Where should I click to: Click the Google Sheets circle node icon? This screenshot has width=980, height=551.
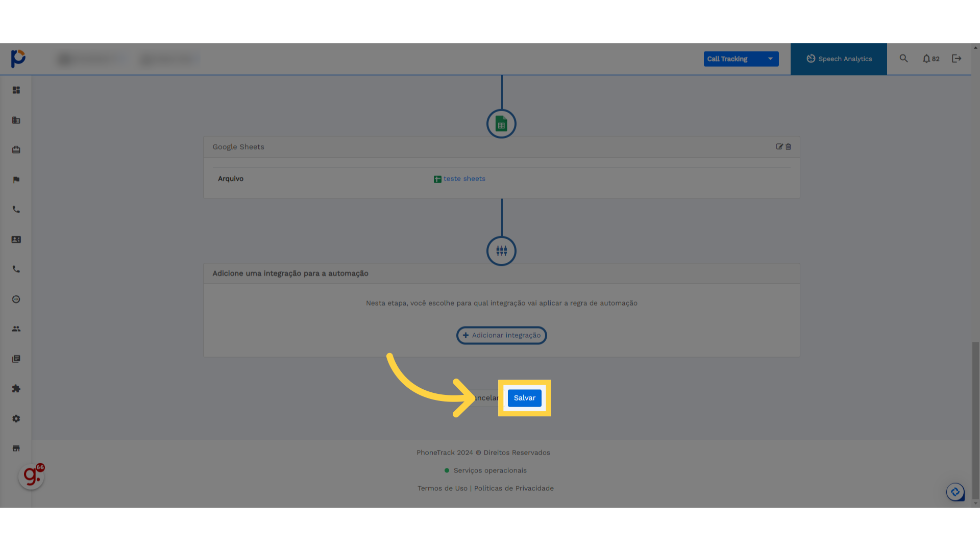pos(501,123)
